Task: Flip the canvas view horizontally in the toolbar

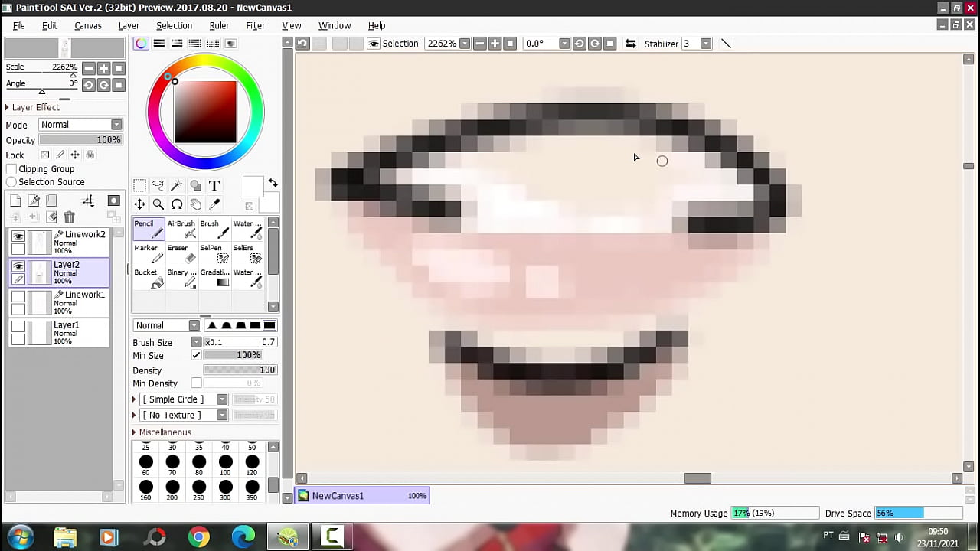Action: click(630, 44)
